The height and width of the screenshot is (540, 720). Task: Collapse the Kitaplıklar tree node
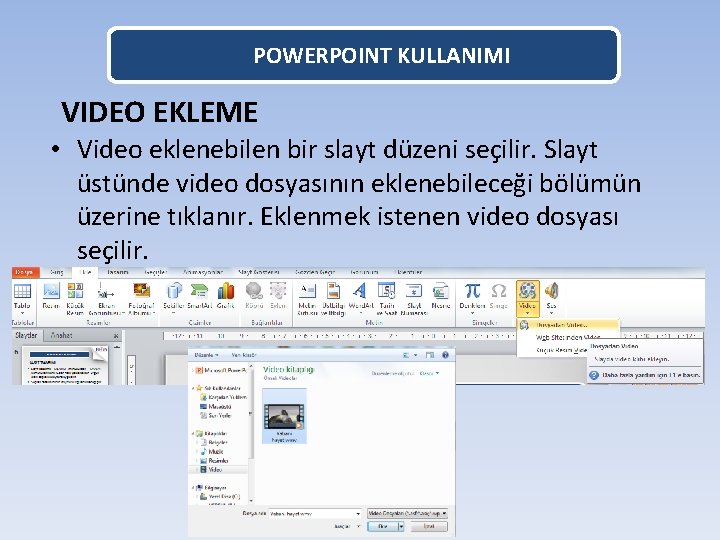click(x=193, y=433)
